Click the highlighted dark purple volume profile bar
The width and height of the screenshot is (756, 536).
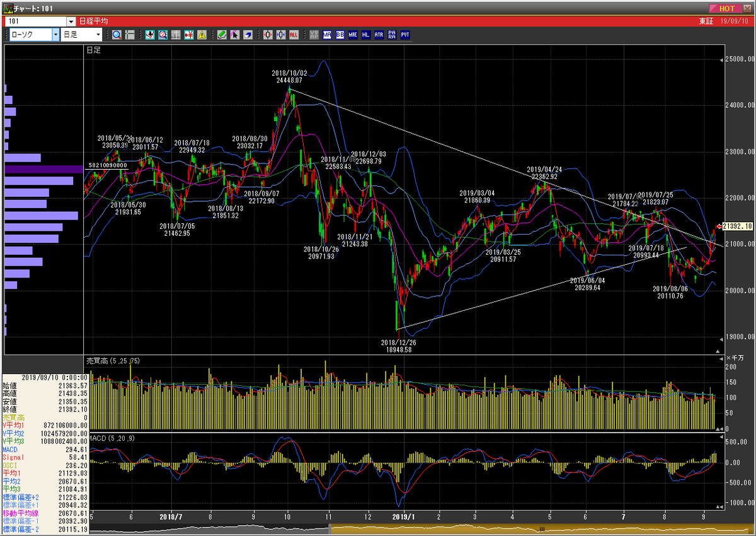pyautogui.click(x=44, y=169)
